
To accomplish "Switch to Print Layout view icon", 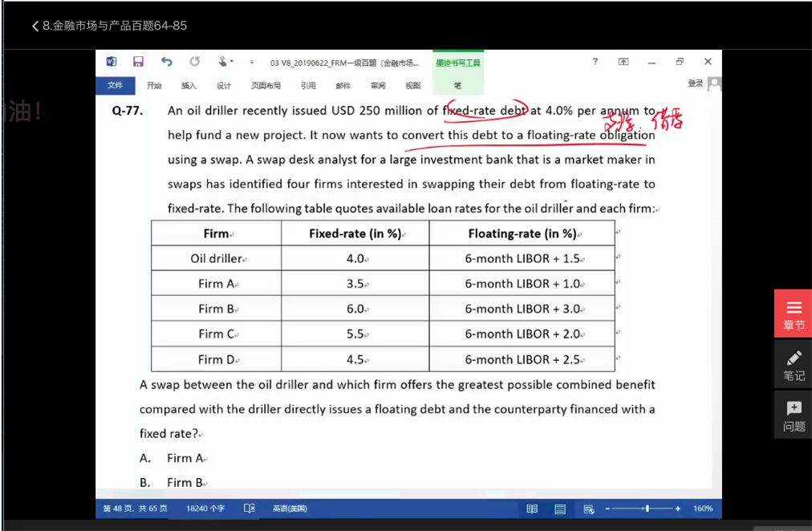I will [560, 509].
